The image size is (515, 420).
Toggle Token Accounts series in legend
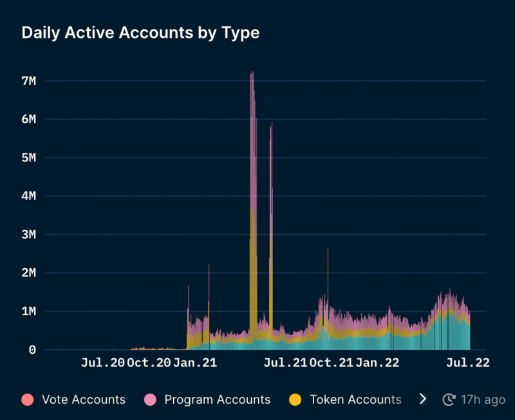[x=345, y=399]
